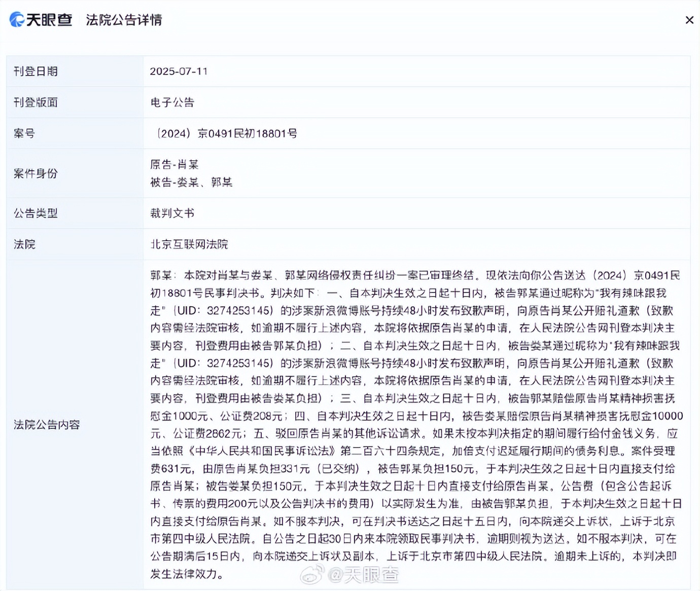The height and width of the screenshot is (591, 700).
Task: Select the 公告类型 row label
Action: pos(36,213)
